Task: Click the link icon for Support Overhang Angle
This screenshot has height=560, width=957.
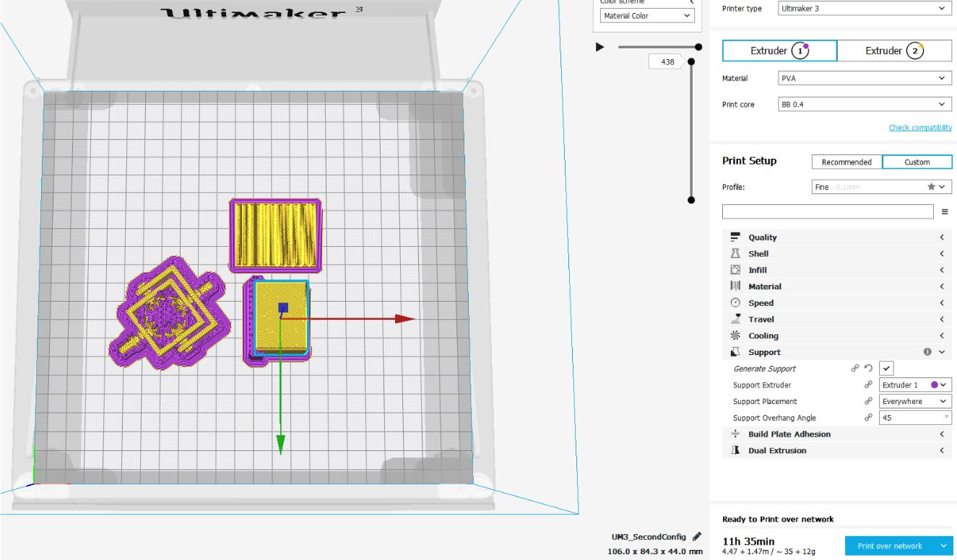Action: 867,418
